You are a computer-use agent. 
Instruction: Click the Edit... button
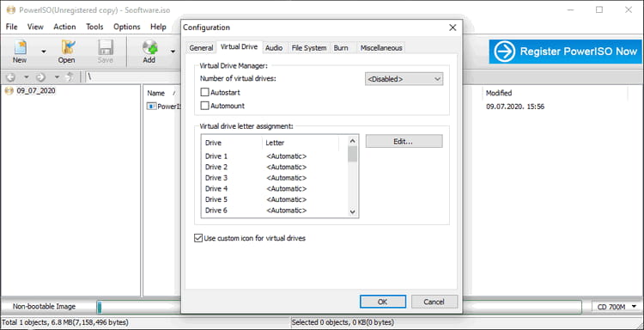404,142
